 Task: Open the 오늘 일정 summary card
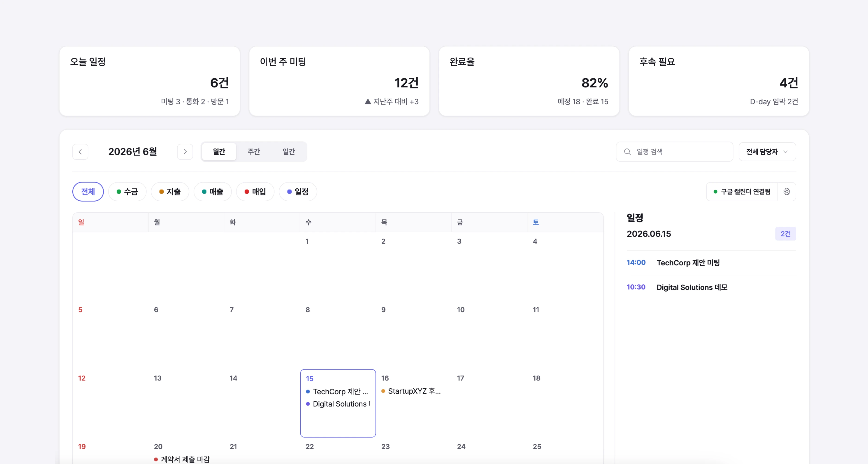[x=150, y=81]
